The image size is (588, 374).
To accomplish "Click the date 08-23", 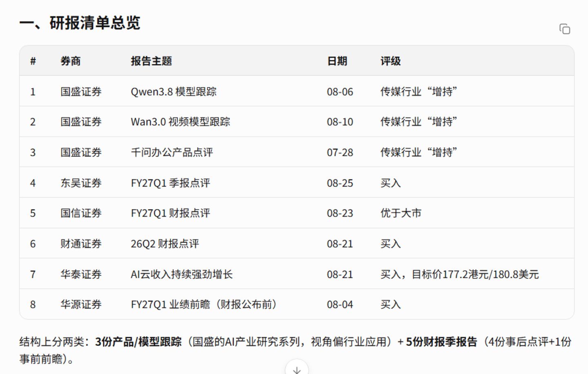I will 340,213.
